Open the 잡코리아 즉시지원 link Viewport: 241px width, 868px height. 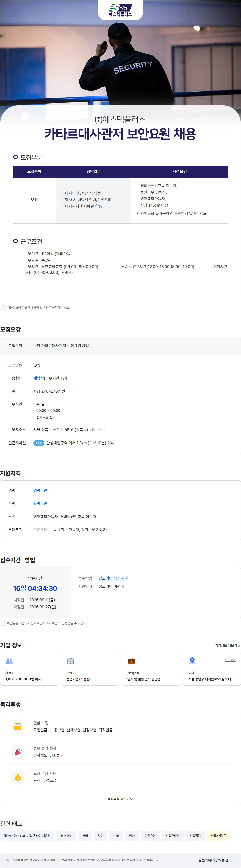point(113,578)
